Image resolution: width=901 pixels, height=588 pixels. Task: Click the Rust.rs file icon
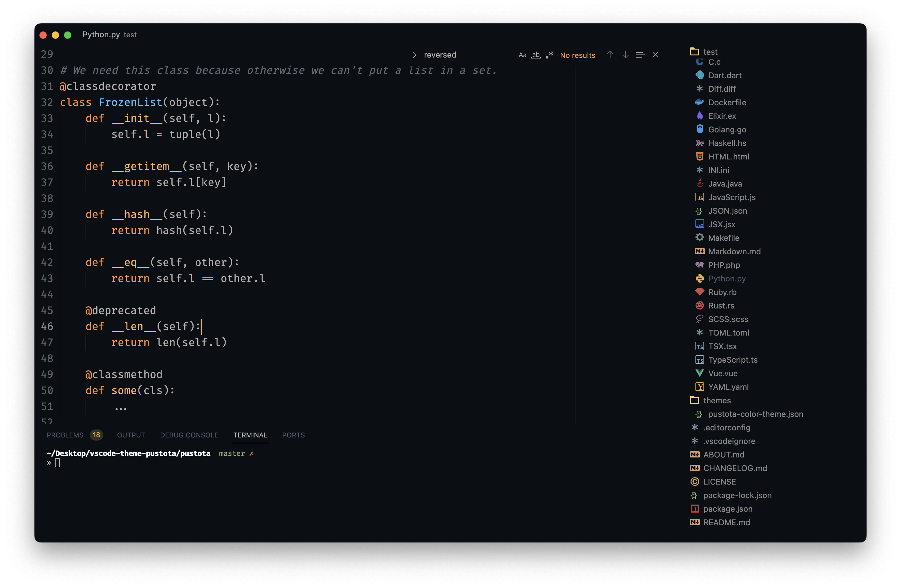pyautogui.click(x=699, y=306)
